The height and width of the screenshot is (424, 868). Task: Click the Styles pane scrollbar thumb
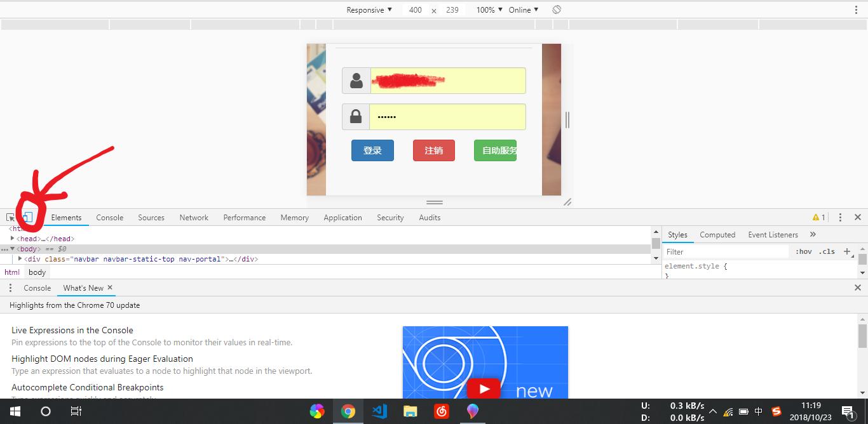(x=862, y=259)
